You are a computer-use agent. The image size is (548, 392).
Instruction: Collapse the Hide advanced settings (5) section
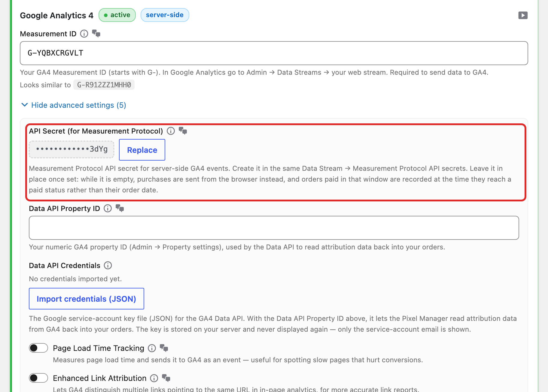74,105
